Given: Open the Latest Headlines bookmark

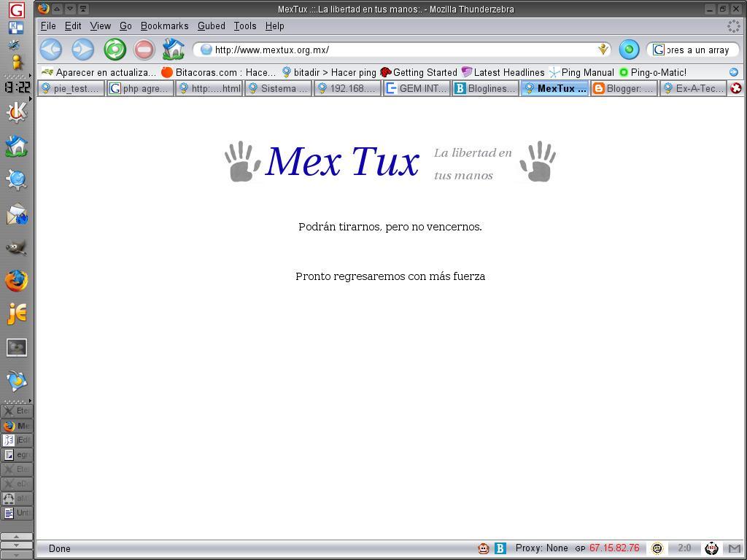Looking at the screenshot, I should click(503, 72).
